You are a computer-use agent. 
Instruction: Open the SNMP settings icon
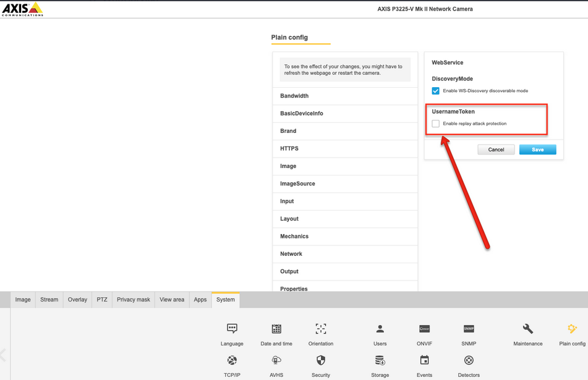pyautogui.click(x=469, y=329)
